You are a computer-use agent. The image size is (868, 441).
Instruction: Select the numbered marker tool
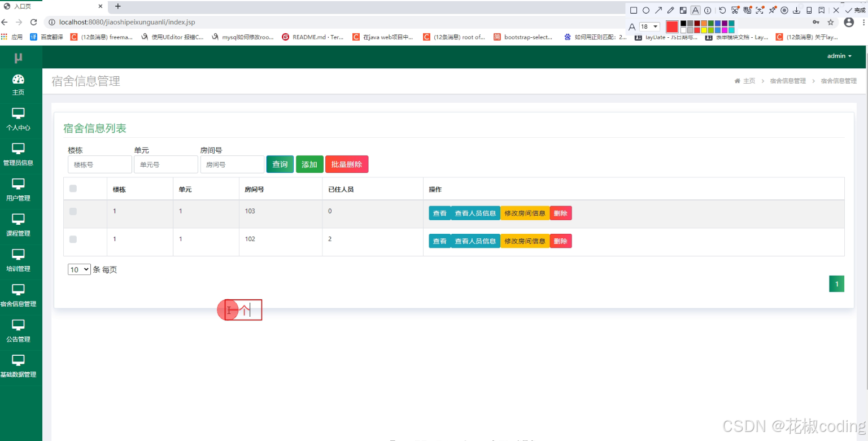708,10
